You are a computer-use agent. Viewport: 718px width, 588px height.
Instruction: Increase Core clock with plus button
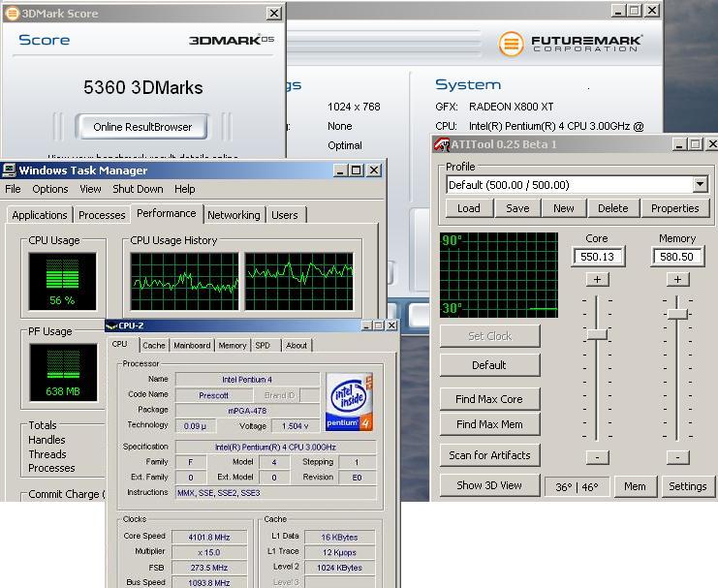coord(597,279)
